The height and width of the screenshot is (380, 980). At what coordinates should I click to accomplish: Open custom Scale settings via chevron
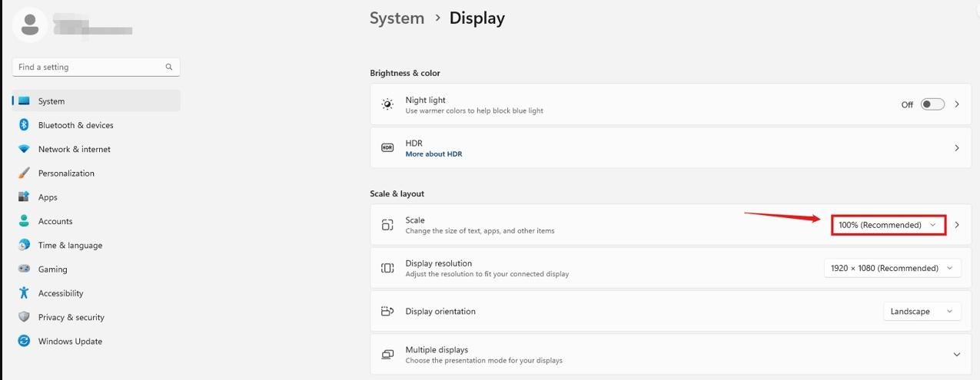tap(957, 225)
